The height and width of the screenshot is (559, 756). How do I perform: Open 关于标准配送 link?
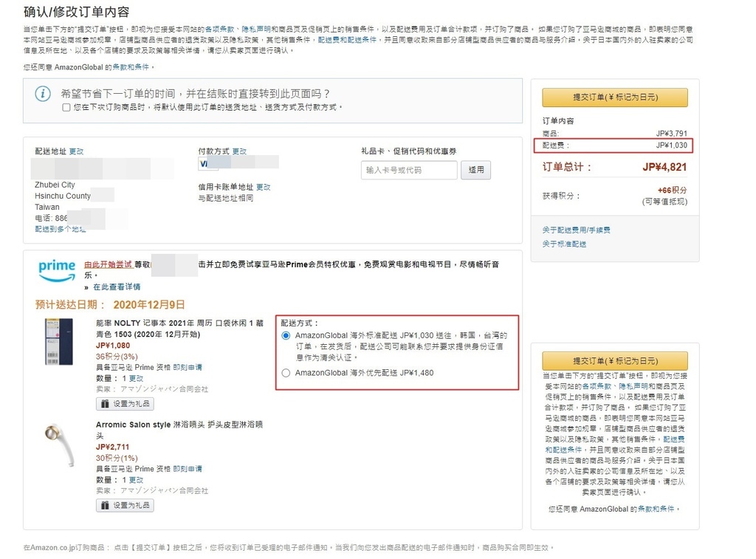coord(564,244)
